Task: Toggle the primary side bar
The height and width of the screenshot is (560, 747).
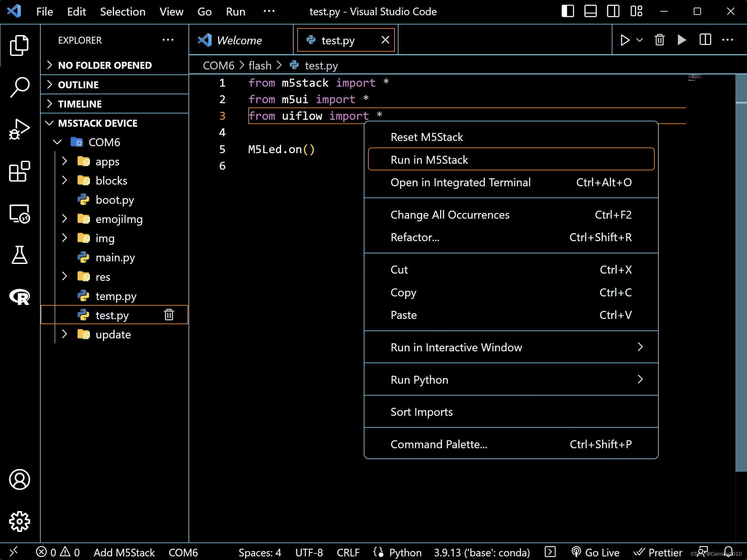Action: click(568, 11)
